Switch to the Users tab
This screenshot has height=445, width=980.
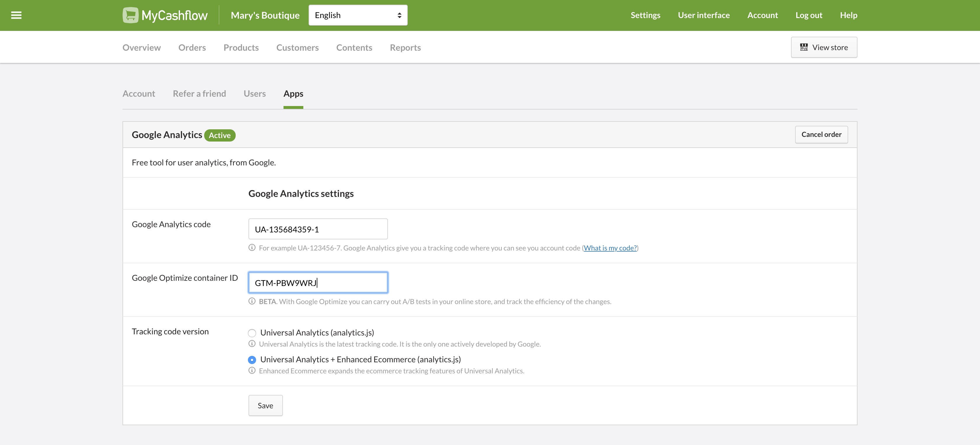pos(255,93)
